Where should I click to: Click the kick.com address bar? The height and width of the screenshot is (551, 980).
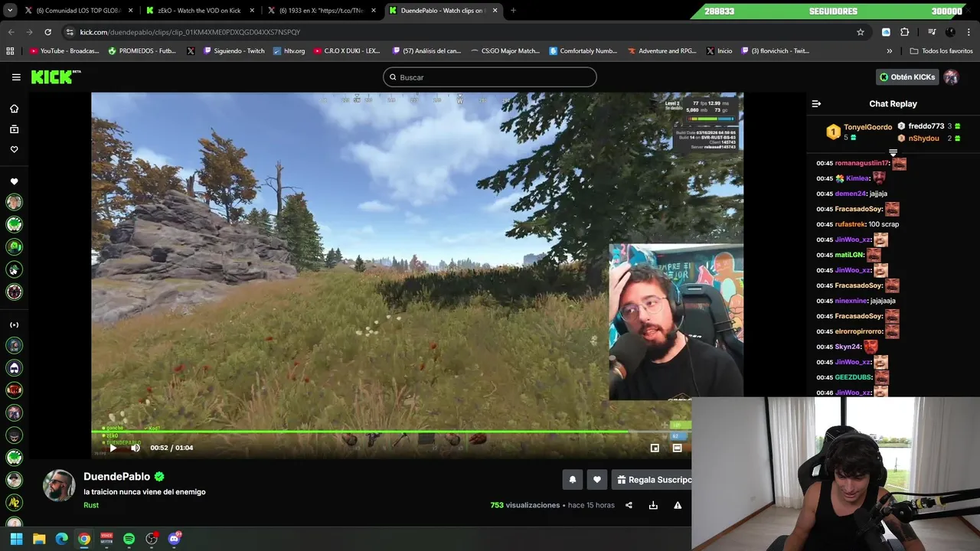[x=459, y=32]
